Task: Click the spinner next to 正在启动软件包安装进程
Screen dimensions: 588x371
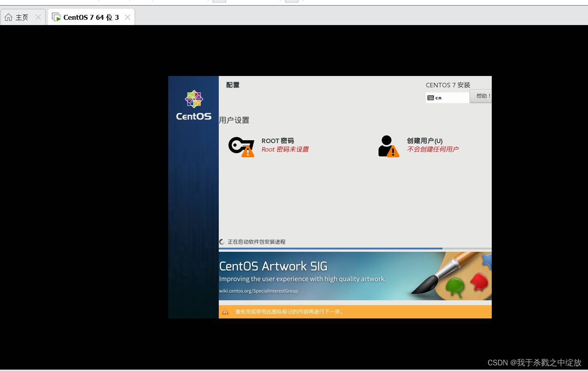Action: click(222, 242)
